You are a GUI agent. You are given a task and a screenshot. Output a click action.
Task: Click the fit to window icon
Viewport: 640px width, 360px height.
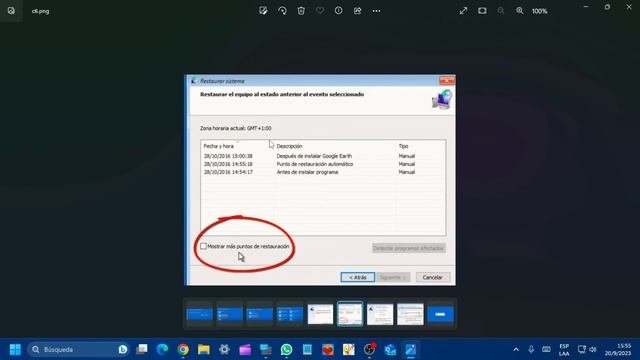pos(482,11)
